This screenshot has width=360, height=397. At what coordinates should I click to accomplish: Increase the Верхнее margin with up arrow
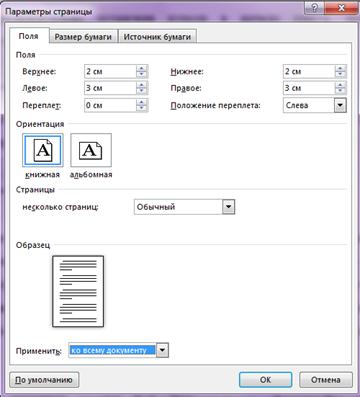click(x=142, y=68)
